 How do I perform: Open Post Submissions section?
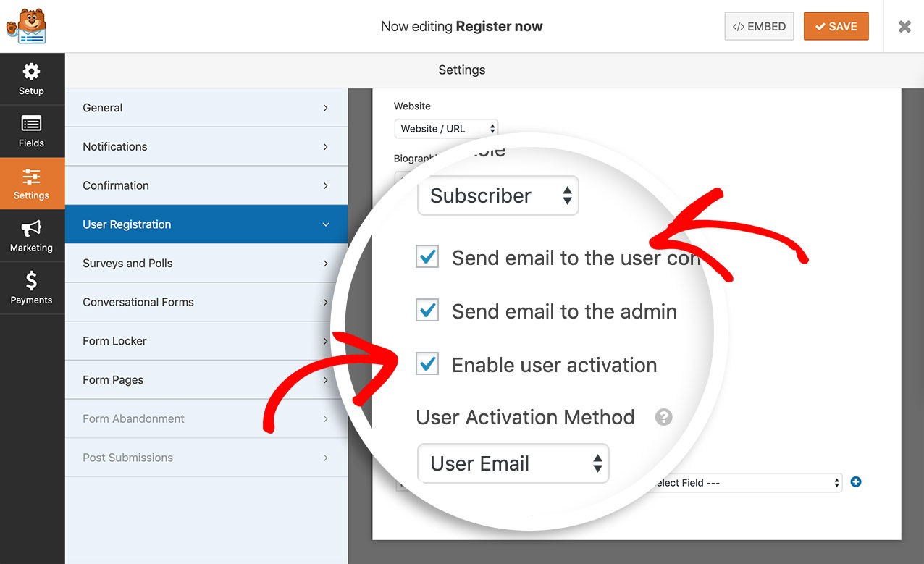pyautogui.click(x=206, y=458)
